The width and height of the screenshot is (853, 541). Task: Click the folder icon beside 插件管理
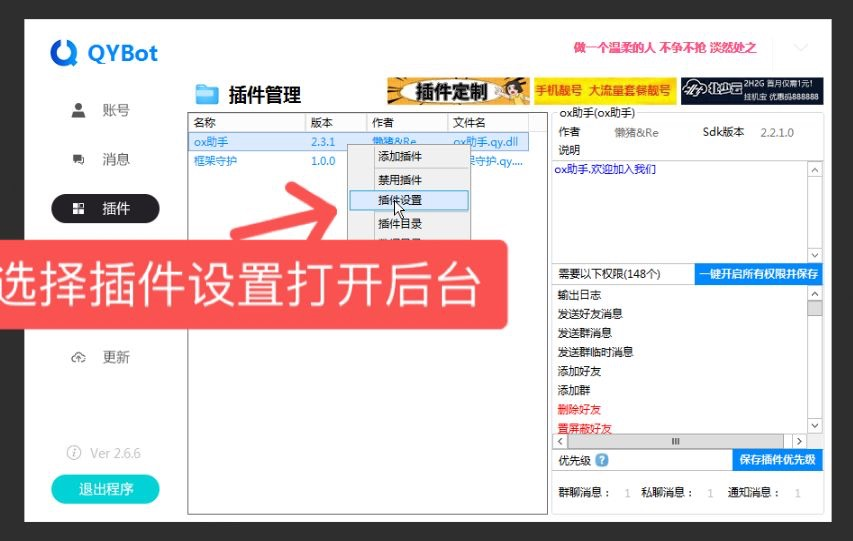click(x=207, y=94)
